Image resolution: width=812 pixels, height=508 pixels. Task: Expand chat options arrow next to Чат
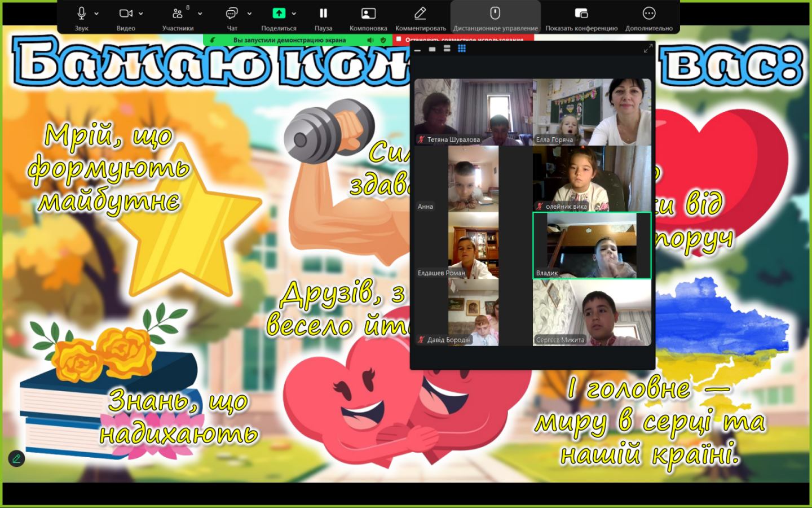tap(249, 14)
